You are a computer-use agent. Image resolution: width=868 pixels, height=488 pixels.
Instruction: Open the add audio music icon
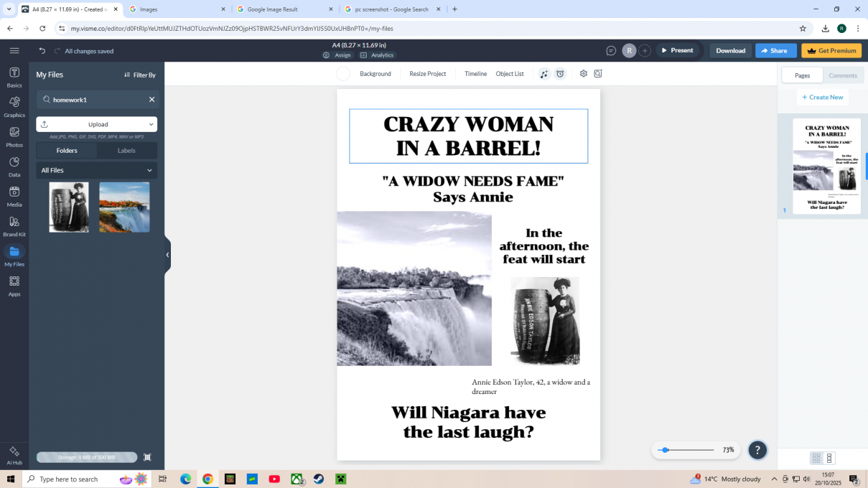544,74
